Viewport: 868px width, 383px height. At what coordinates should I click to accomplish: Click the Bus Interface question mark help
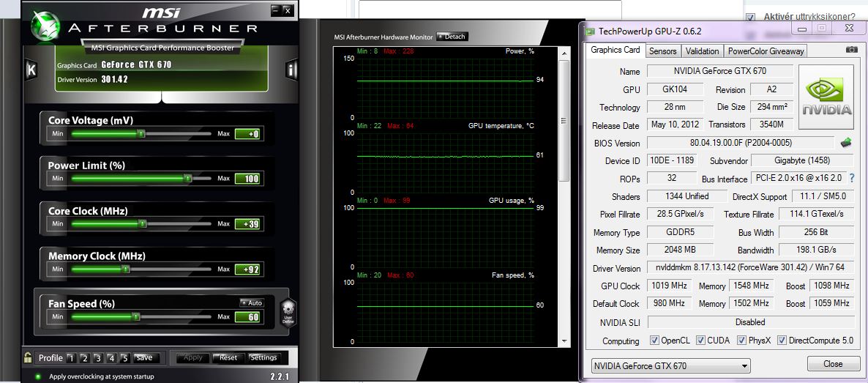[x=851, y=179]
